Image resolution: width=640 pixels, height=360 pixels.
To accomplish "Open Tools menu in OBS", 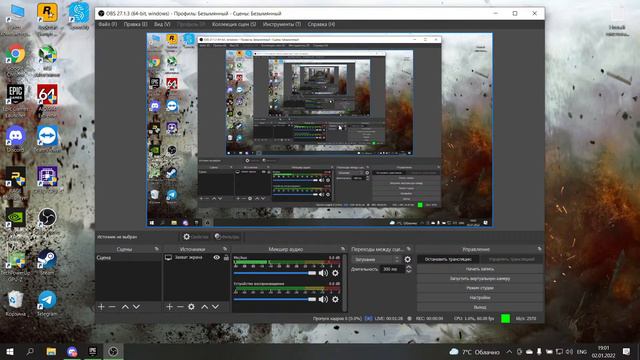I will [282, 24].
